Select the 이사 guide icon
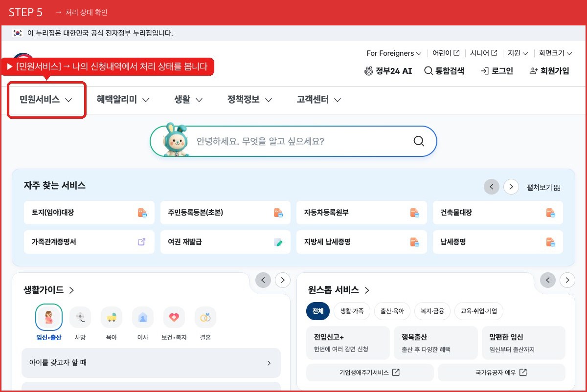This screenshot has width=587, height=392. click(143, 323)
